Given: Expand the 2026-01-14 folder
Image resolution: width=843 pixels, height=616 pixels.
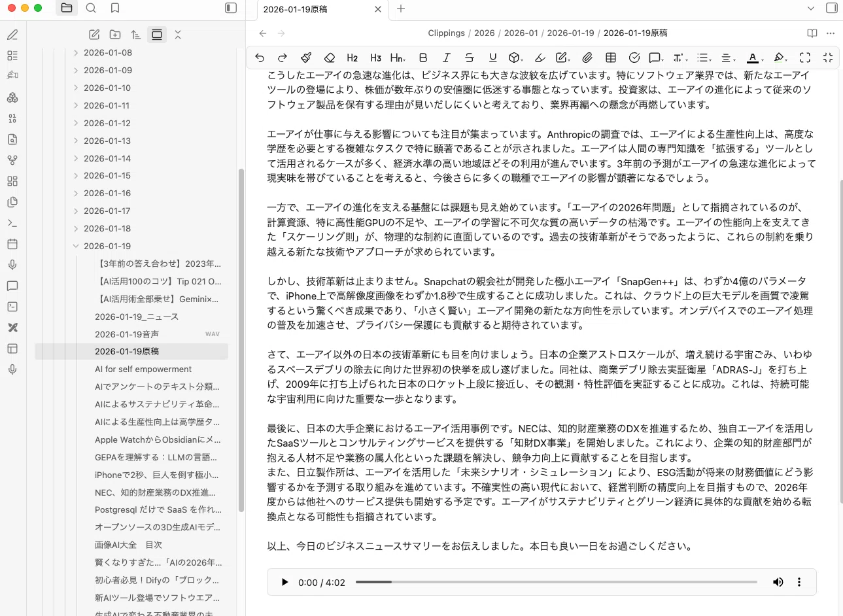Looking at the screenshot, I should pos(76,158).
